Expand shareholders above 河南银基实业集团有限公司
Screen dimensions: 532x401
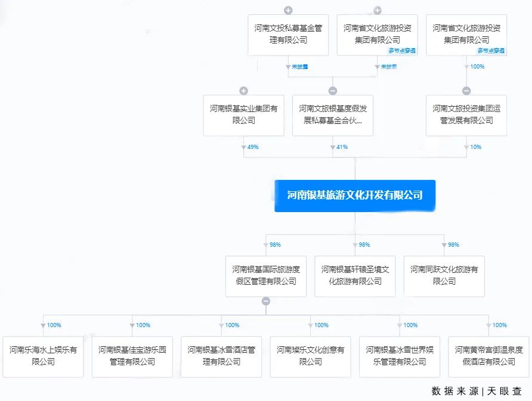[243, 91]
